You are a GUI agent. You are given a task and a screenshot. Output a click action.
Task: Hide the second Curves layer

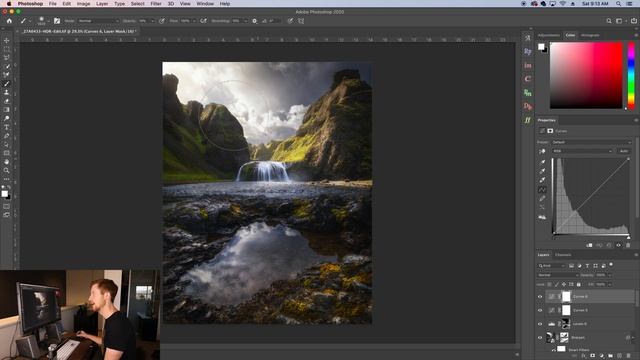coord(540,311)
